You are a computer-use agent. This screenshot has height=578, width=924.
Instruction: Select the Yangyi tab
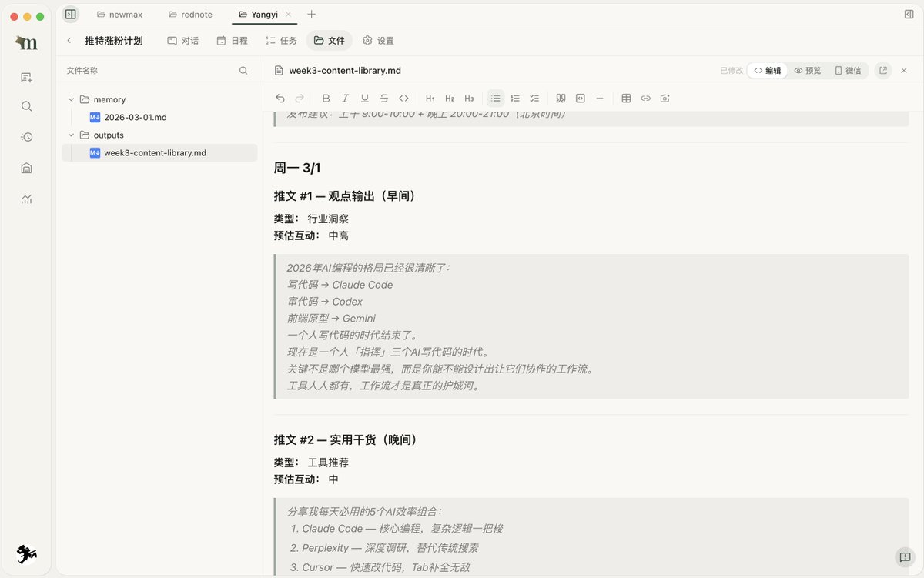point(259,14)
